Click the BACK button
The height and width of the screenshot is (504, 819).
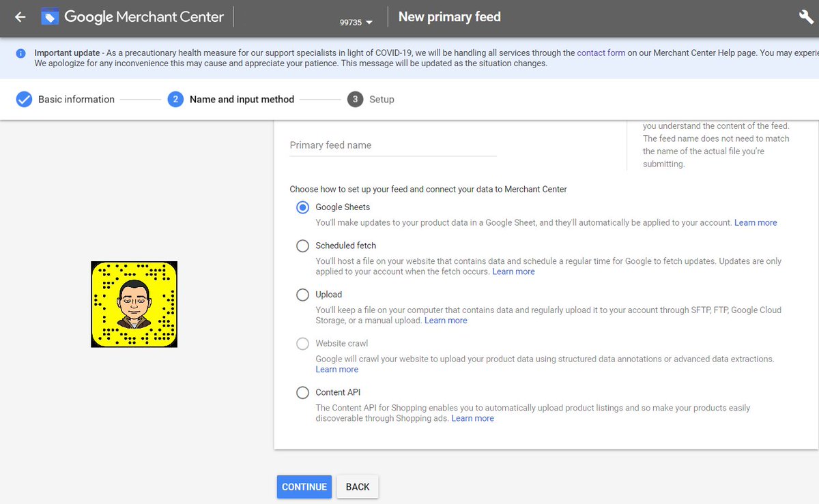(x=358, y=487)
